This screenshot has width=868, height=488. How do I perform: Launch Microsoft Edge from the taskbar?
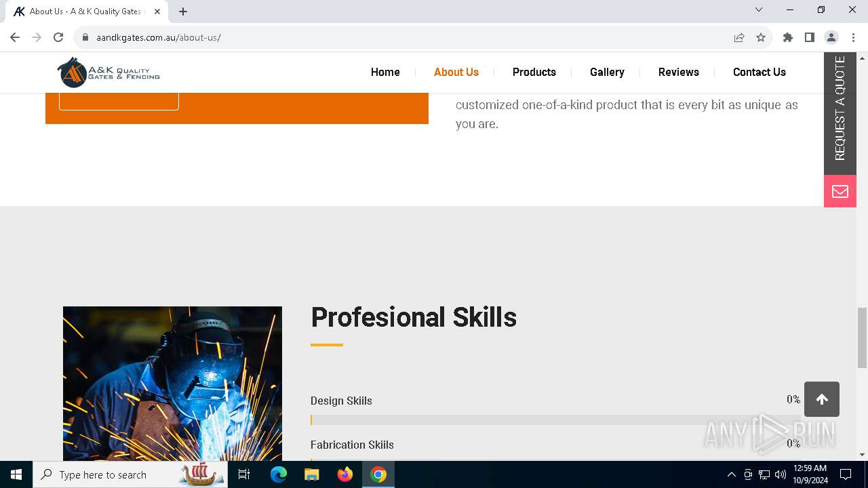pos(279,474)
